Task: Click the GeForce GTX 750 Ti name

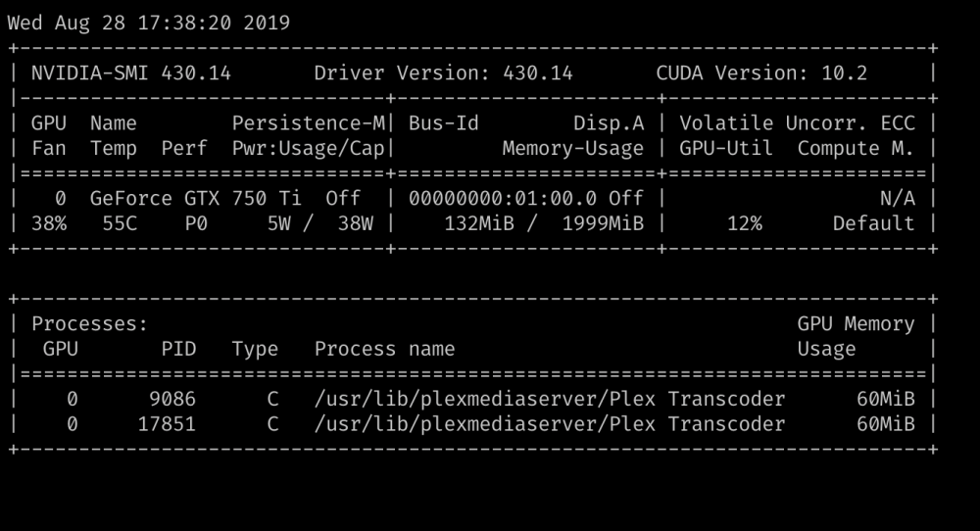Action: 196,199
